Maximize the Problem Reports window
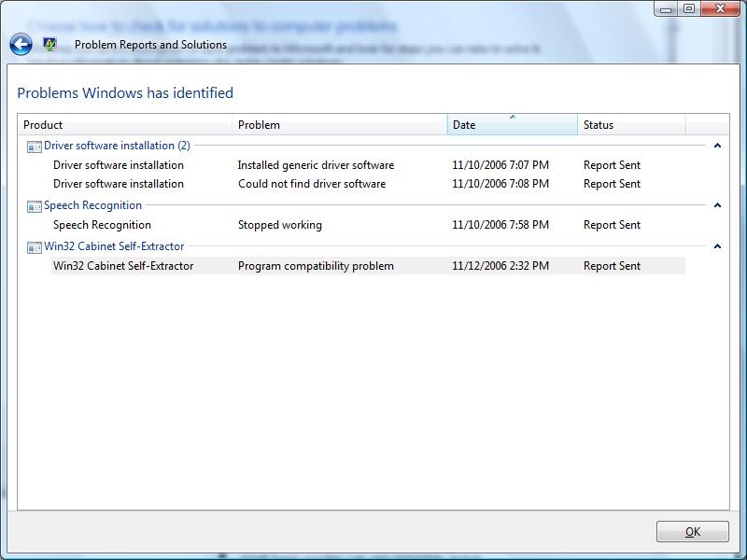The height and width of the screenshot is (560, 747). coord(689,8)
